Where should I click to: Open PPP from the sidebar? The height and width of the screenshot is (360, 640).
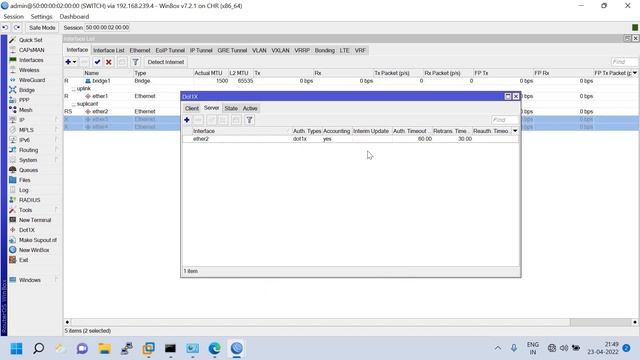[x=24, y=100]
